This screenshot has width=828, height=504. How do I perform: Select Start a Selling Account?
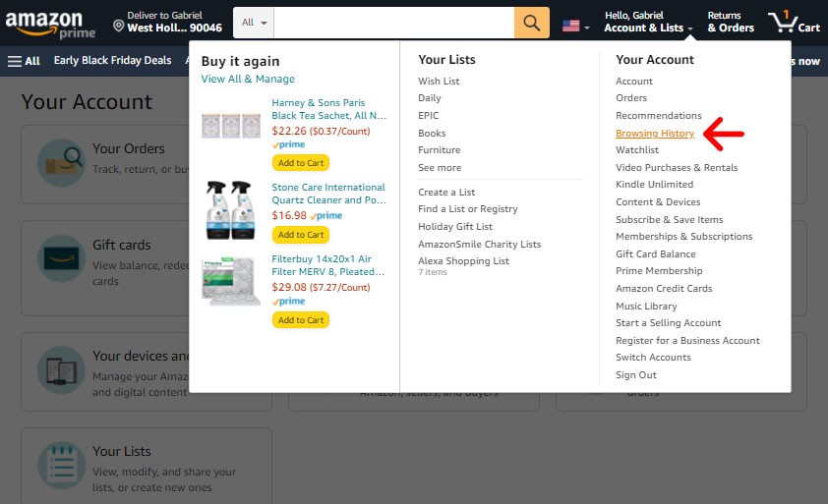point(668,323)
